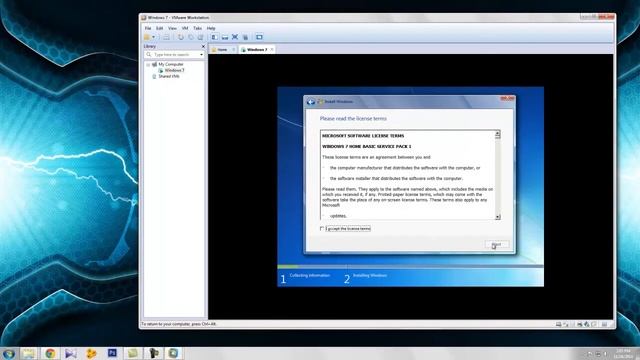Open Google Chrome from taskbar
This screenshot has width=640, height=360.
pos(50,353)
